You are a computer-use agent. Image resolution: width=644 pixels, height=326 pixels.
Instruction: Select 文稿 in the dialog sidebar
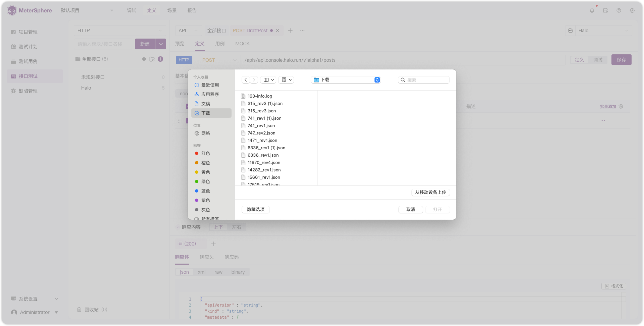coord(211,104)
